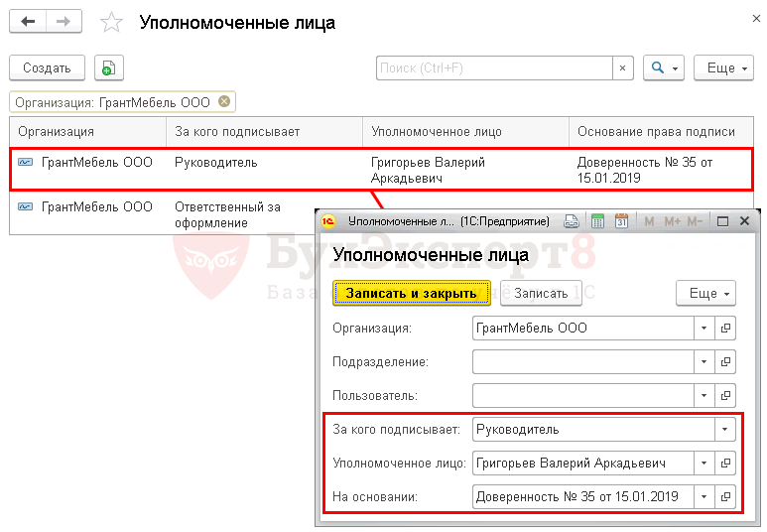Remove the ГрантМебель ООО organization filter

[x=224, y=101]
